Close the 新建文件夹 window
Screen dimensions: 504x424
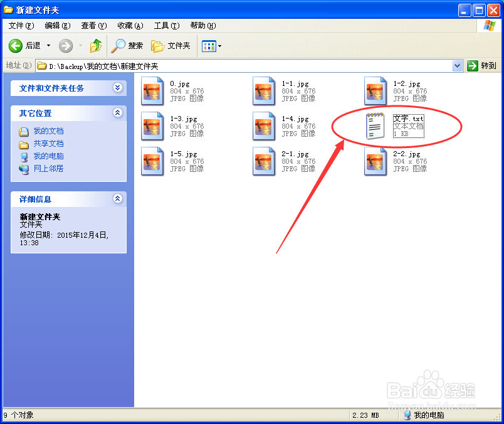pyautogui.click(x=493, y=11)
